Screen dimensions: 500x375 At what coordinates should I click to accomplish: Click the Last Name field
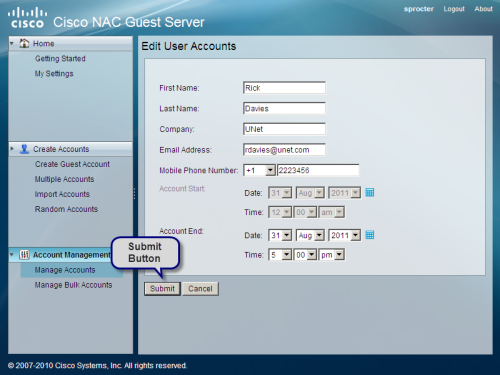(x=284, y=108)
